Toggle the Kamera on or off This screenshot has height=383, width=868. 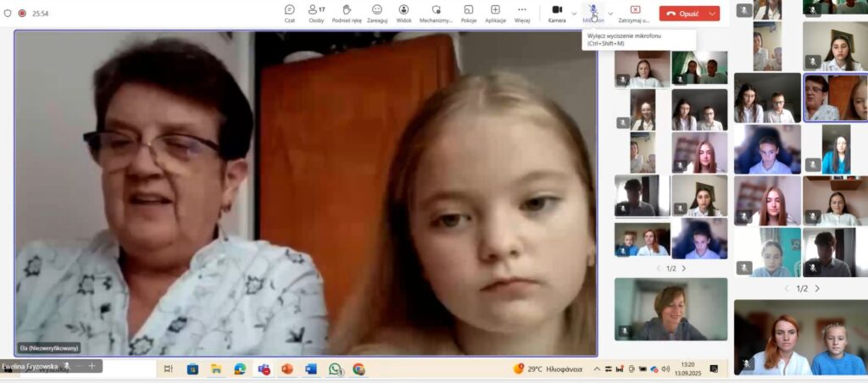tap(557, 13)
